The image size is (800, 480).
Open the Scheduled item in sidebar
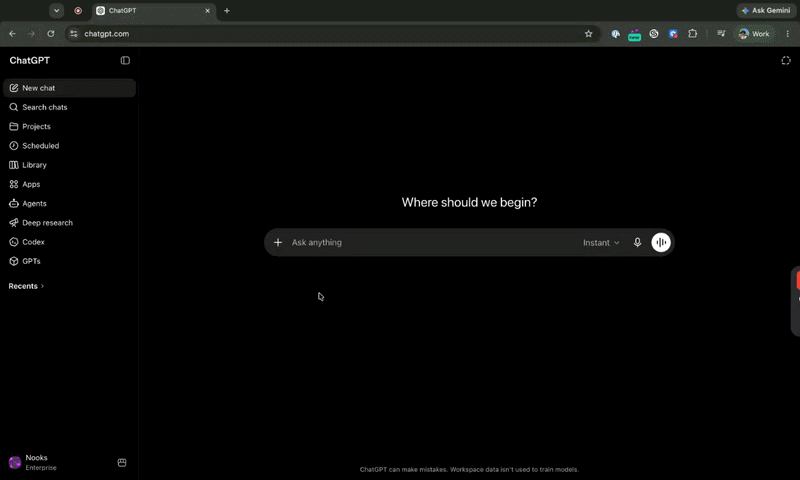(69, 146)
